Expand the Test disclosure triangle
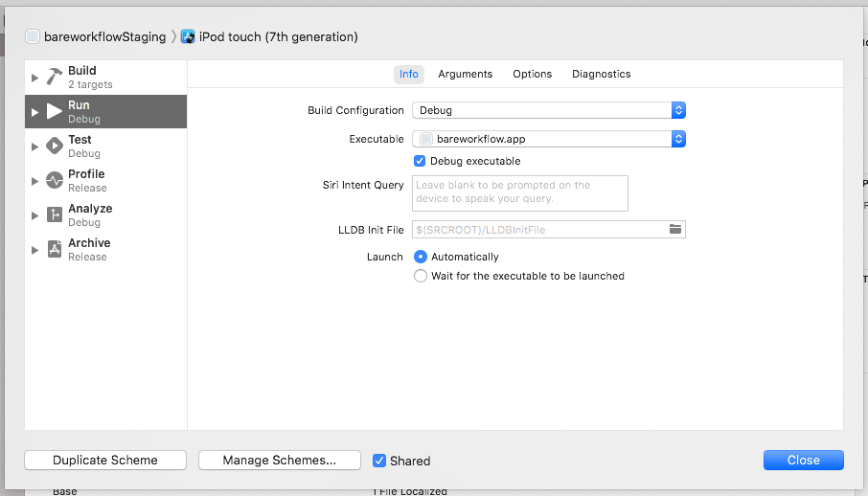 point(34,147)
